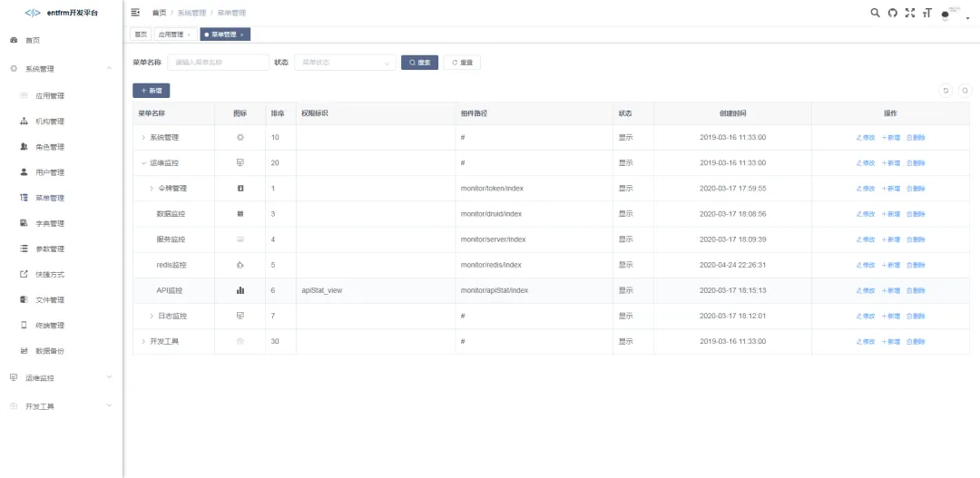Click the gear icon in 系统管理 row

240,138
